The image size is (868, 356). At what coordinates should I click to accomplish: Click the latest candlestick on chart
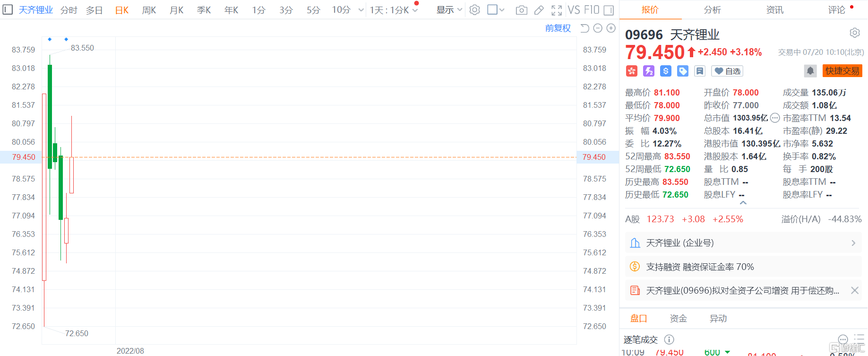point(71,175)
